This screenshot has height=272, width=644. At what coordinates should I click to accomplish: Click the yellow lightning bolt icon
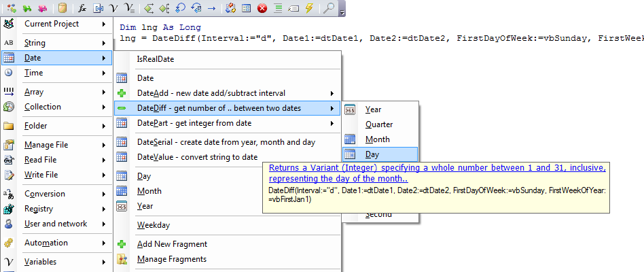click(x=309, y=8)
